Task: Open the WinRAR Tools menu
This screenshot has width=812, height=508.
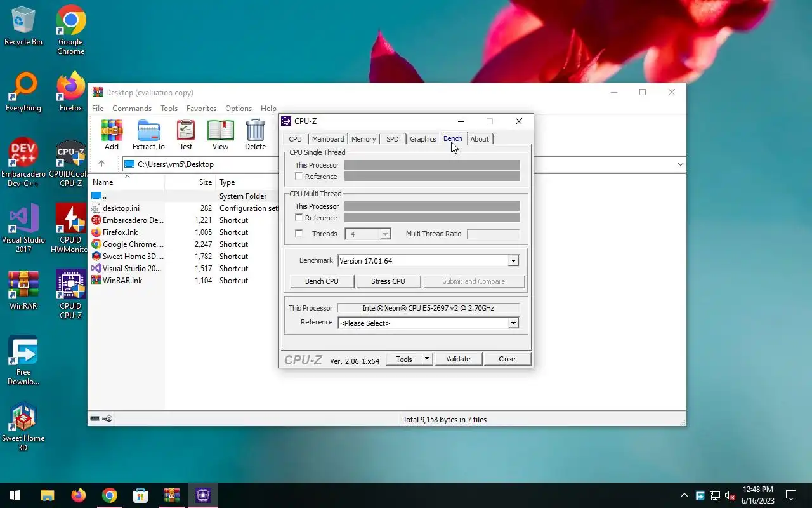Action: pyautogui.click(x=169, y=109)
